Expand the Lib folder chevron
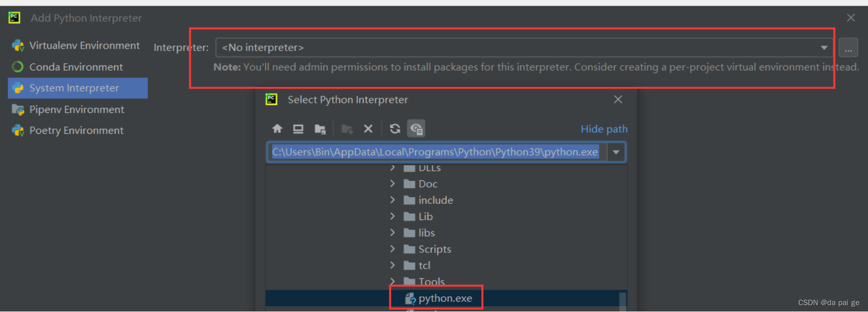Screen dimensions: 868x312 point(392,216)
